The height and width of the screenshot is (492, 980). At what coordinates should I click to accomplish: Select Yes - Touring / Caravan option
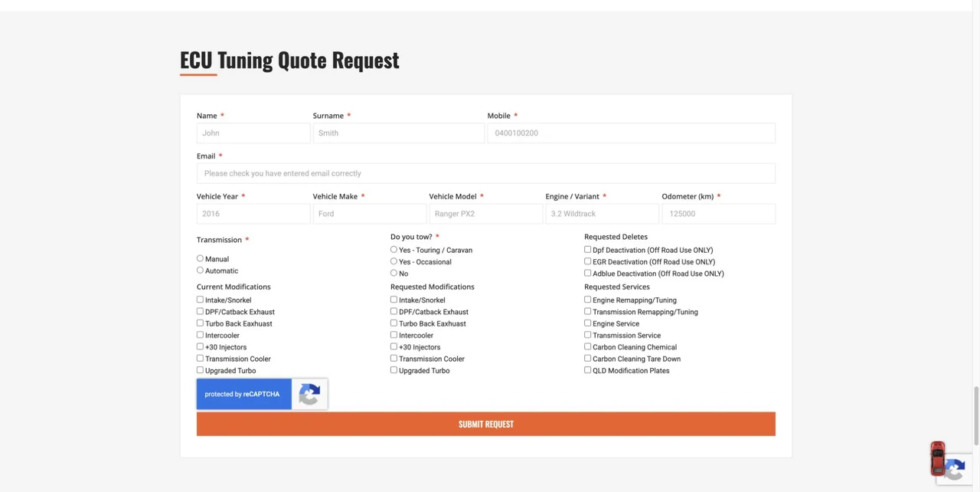(394, 249)
